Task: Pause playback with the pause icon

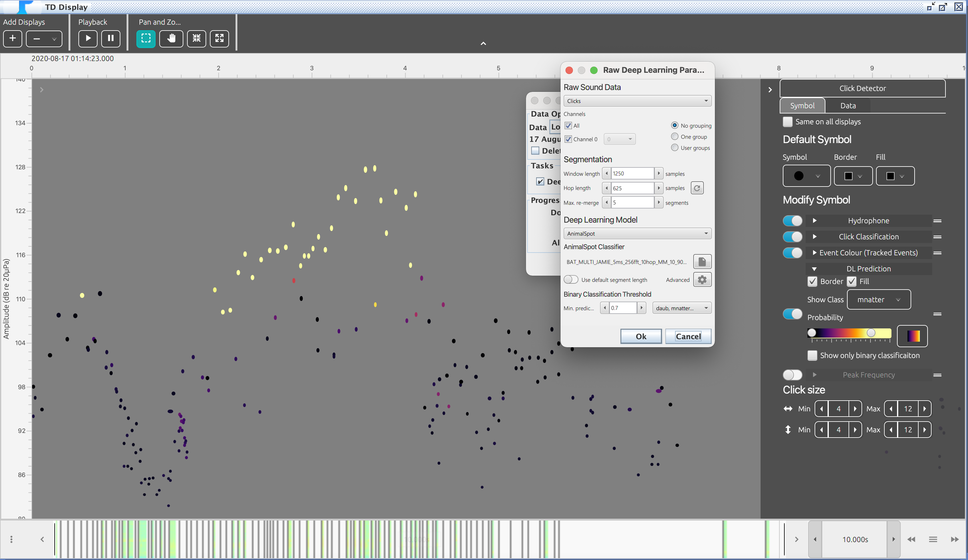Action: (x=111, y=38)
